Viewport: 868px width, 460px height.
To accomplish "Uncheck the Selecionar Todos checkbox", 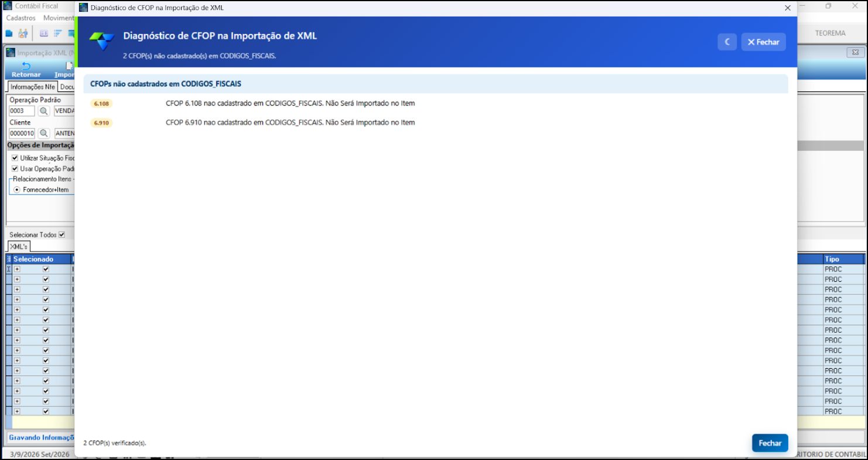I will pyautogui.click(x=62, y=234).
